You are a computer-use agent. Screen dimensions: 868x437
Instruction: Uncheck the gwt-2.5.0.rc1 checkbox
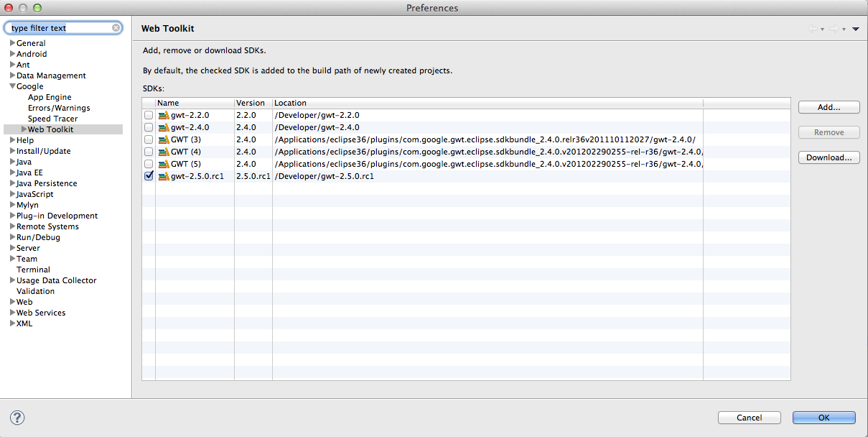(x=149, y=176)
